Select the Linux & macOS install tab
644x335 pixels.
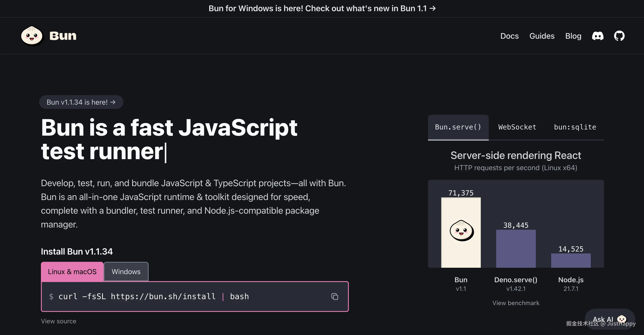coord(72,271)
